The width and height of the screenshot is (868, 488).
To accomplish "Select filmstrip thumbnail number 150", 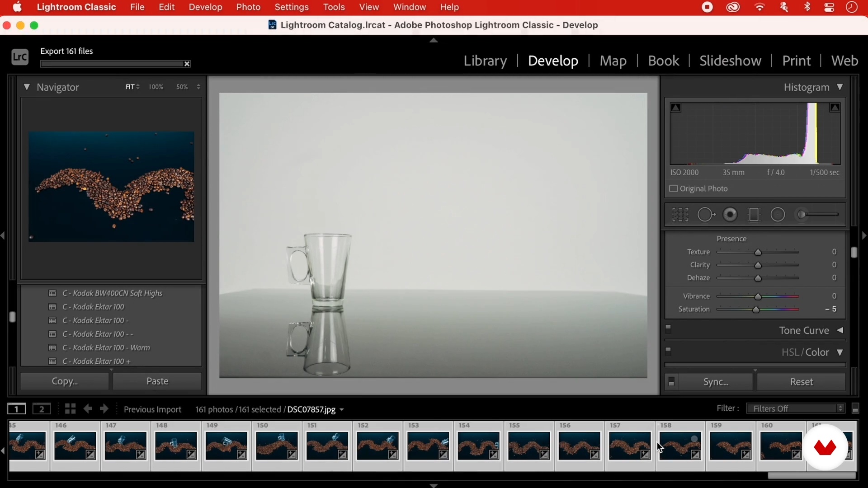I will (277, 446).
